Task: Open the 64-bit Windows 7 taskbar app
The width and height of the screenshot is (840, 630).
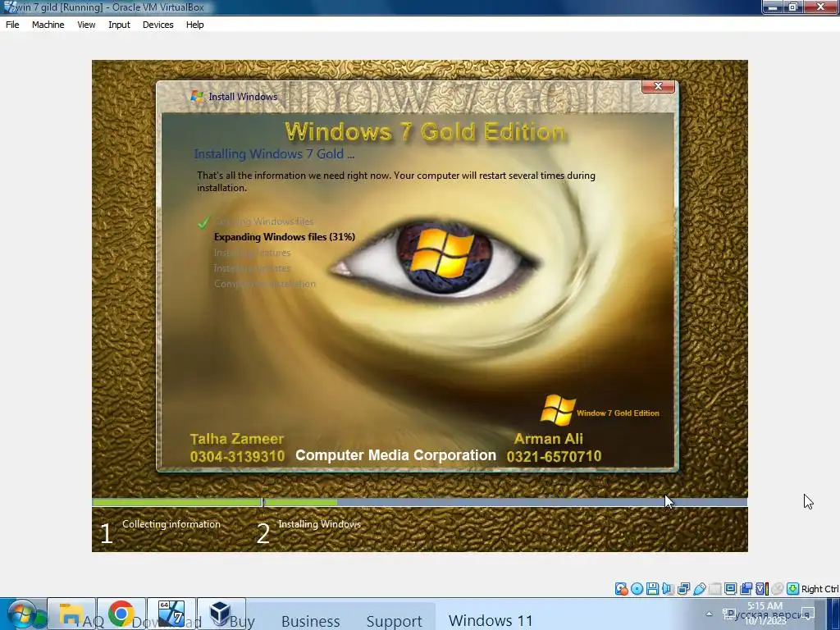Action: tap(171, 614)
